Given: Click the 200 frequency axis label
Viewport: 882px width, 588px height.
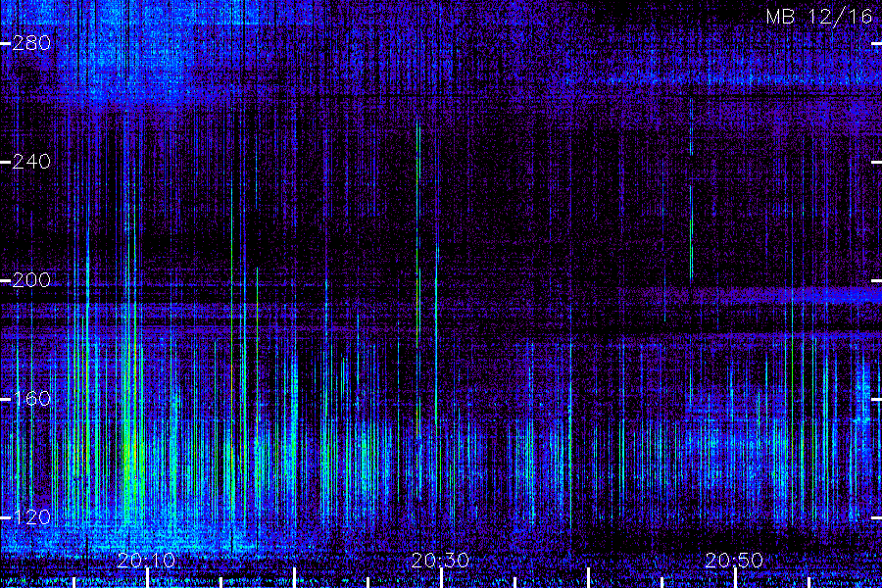Looking at the screenshot, I should click(31, 280).
